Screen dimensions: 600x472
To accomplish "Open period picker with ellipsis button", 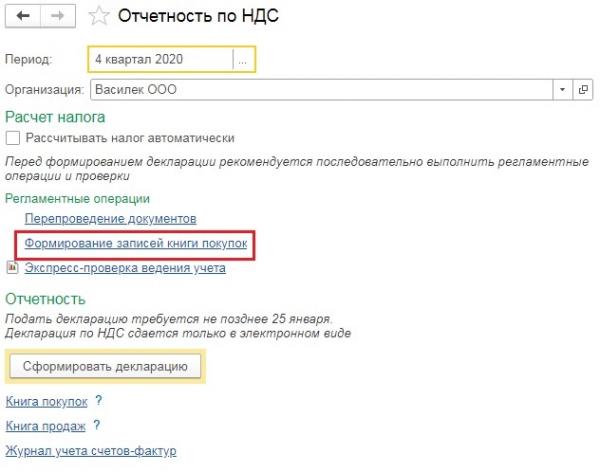I will [x=243, y=59].
